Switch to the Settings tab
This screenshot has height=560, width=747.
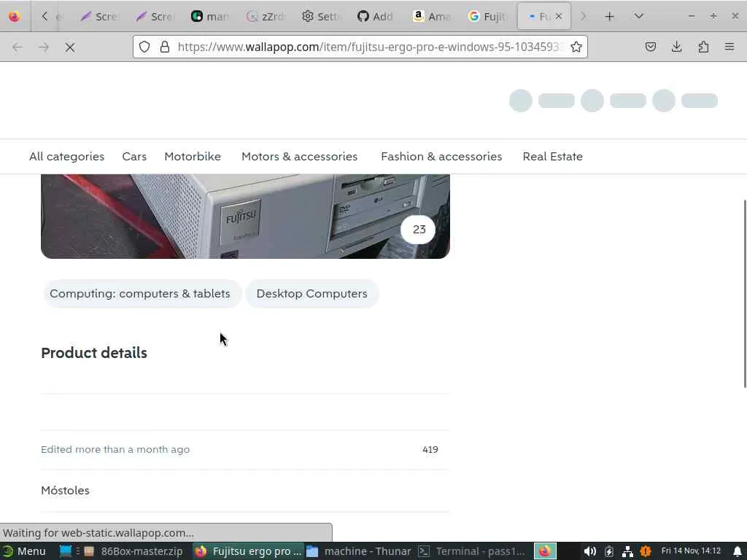(321, 16)
